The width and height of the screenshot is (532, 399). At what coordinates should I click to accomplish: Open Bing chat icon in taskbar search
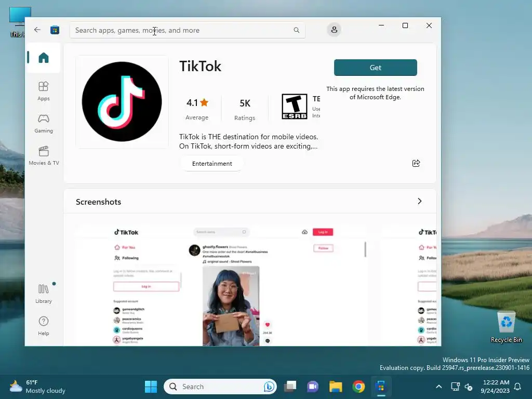coord(269,387)
